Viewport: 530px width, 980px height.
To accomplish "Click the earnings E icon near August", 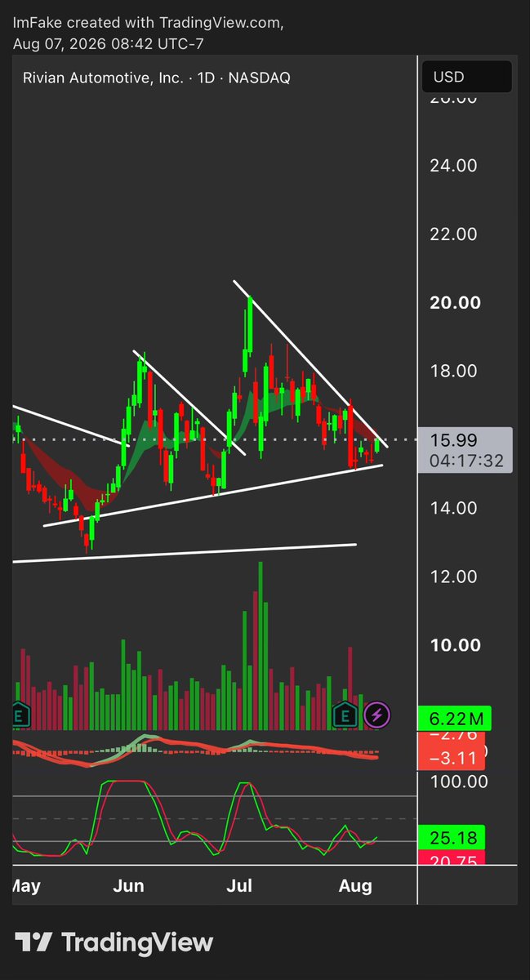I will [346, 716].
